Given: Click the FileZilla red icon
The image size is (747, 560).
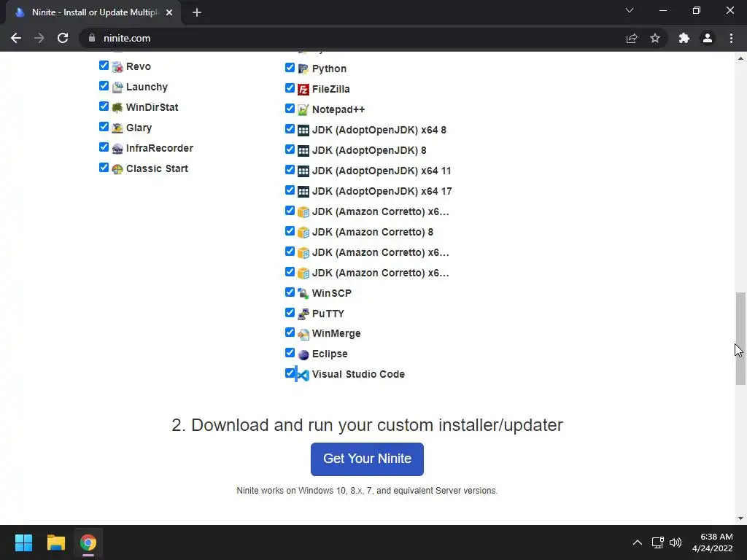Looking at the screenshot, I should (303, 90).
